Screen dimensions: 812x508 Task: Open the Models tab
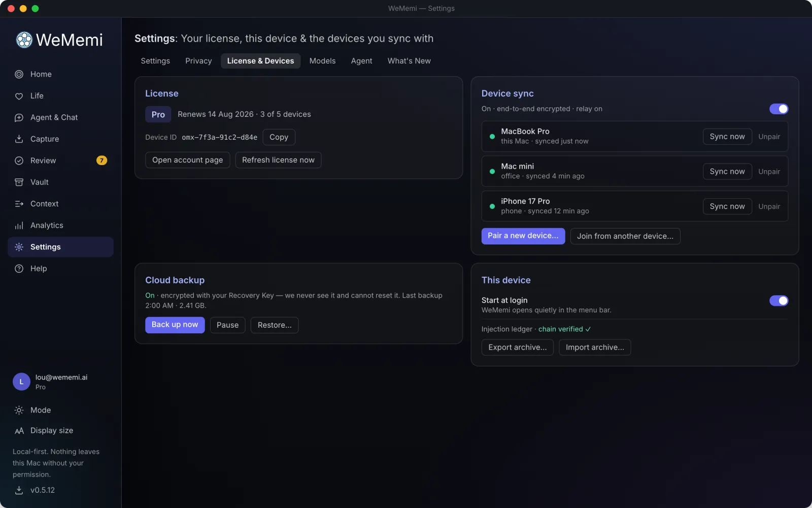pyautogui.click(x=322, y=61)
